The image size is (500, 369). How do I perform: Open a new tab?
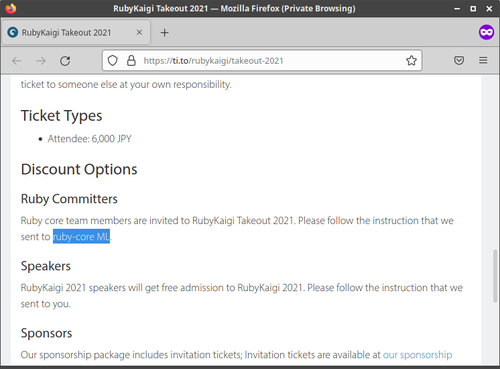pyautogui.click(x=164, y=33)
